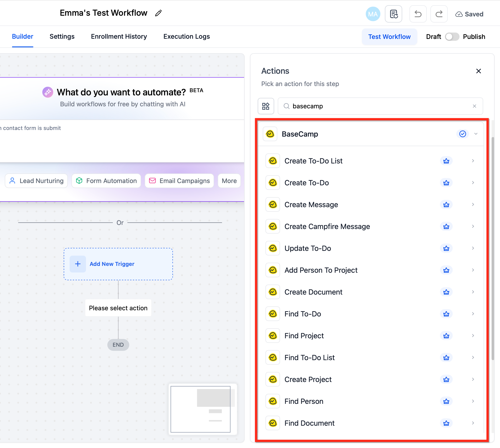The width and height of the screenshot is (500, 448).
Task: Click the BaseCamp connected checkmark badge
Action: 462,134
